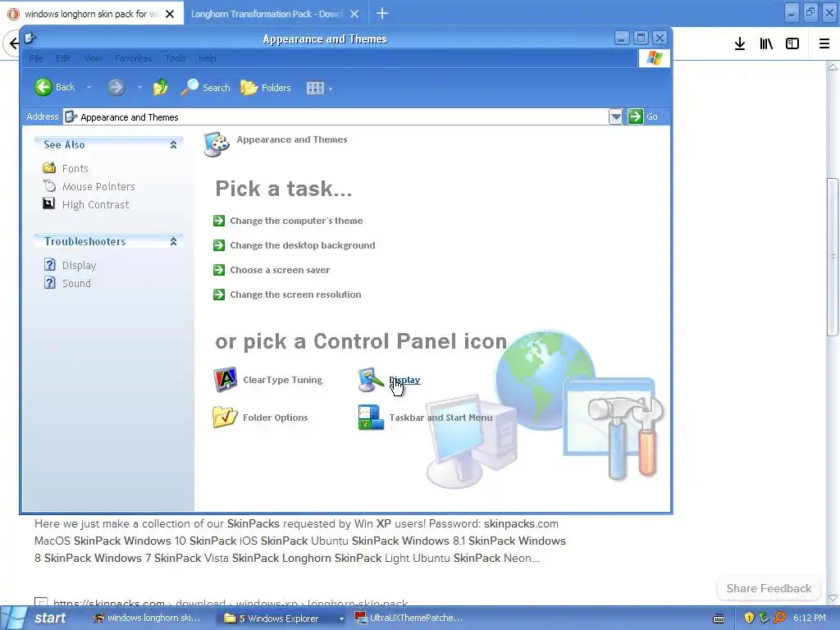Open a new browser tab
This screenshot has height=630, width=840.
[x=382, y=13]
